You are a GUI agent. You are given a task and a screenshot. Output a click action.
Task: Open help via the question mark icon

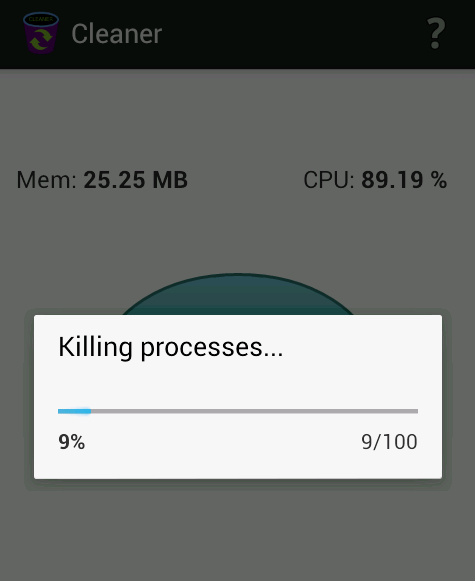[436, 33]
